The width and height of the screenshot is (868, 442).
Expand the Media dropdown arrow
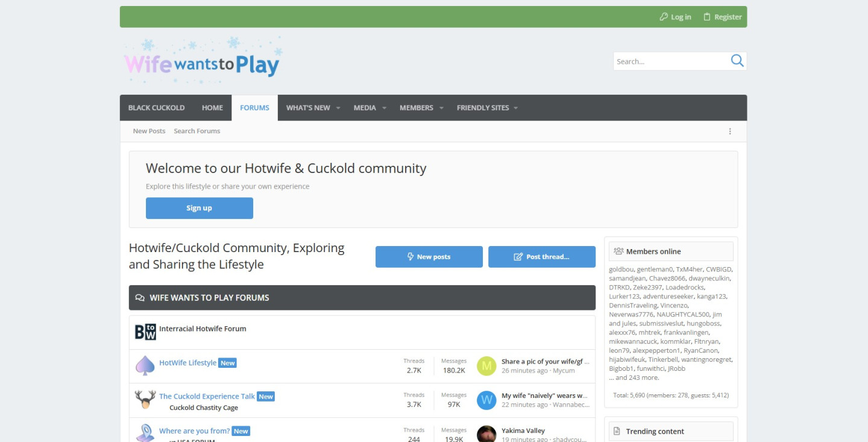(385, 108)
